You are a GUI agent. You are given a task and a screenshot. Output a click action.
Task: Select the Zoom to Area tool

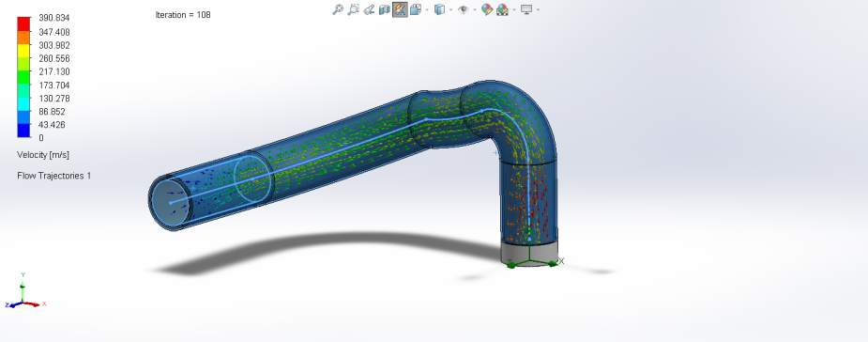pos(353,9)
